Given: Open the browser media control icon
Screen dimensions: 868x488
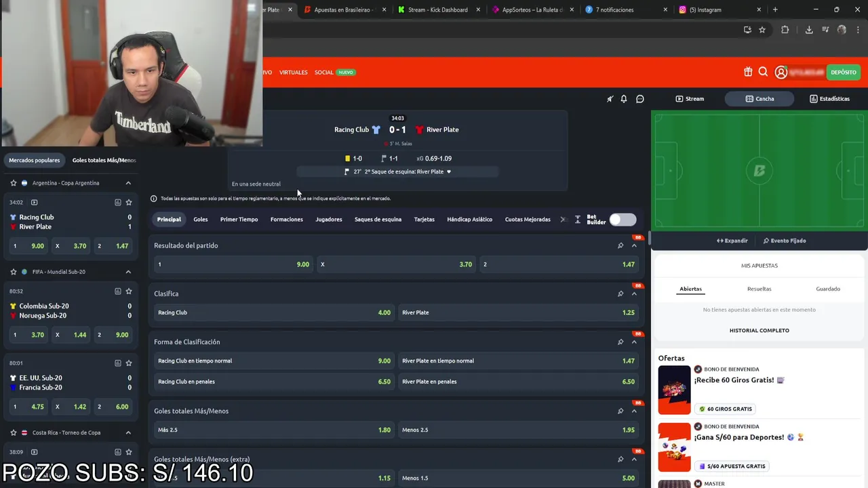Looking at the screenshot, I should tap(825, 30).
